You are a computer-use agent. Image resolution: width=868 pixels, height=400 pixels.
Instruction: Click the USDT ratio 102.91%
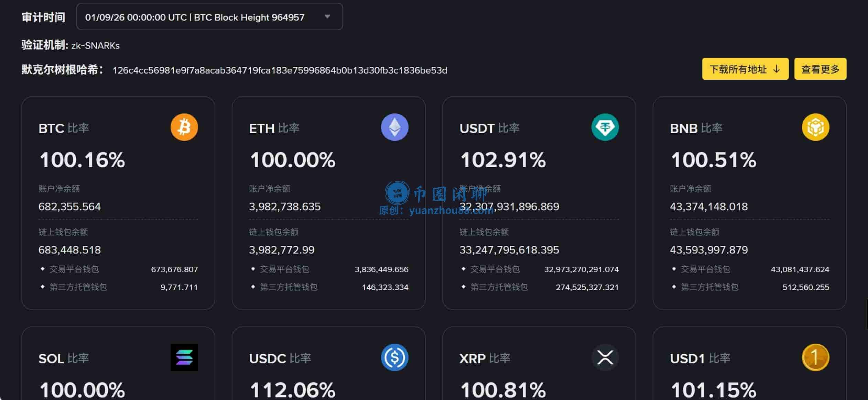point(503,160)
